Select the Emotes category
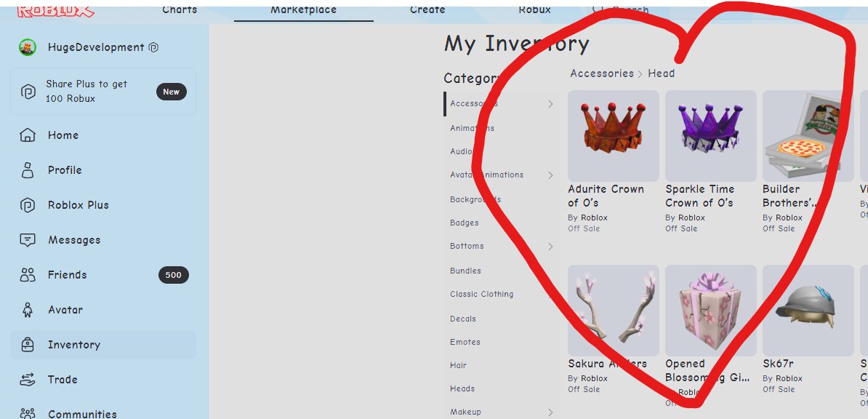Screen dimensions: 868x419 click(465, 342)
